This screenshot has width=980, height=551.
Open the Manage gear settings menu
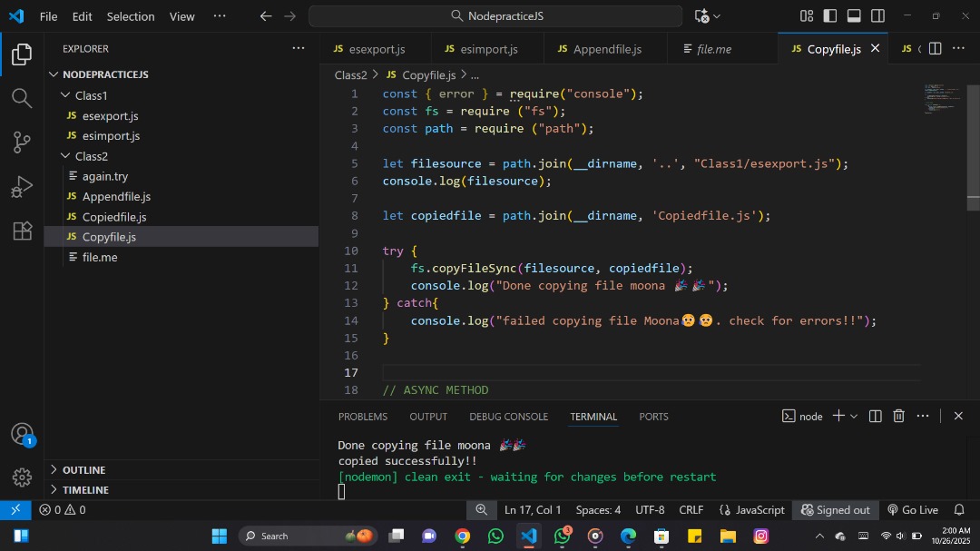click(x=22, y=477)
